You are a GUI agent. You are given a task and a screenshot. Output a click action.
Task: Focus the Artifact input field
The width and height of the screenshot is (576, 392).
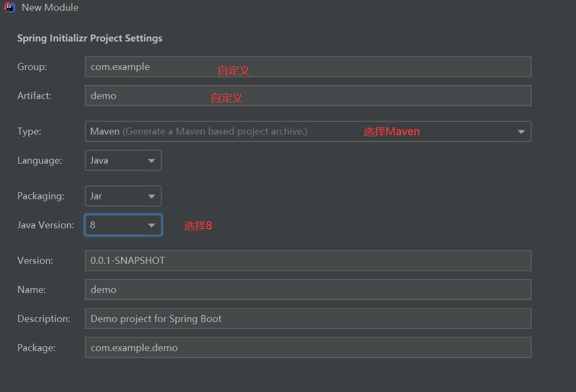tap(308, 96)
